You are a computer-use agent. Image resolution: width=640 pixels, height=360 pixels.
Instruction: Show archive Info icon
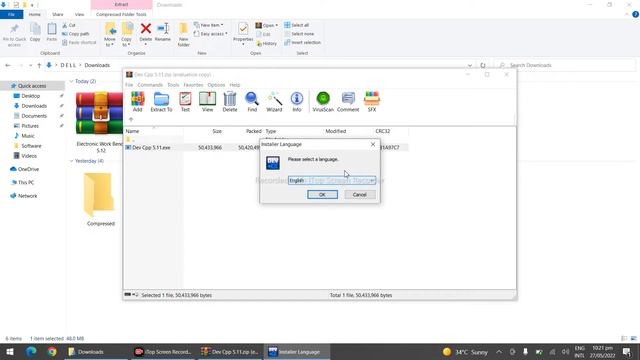click(297, 102)
